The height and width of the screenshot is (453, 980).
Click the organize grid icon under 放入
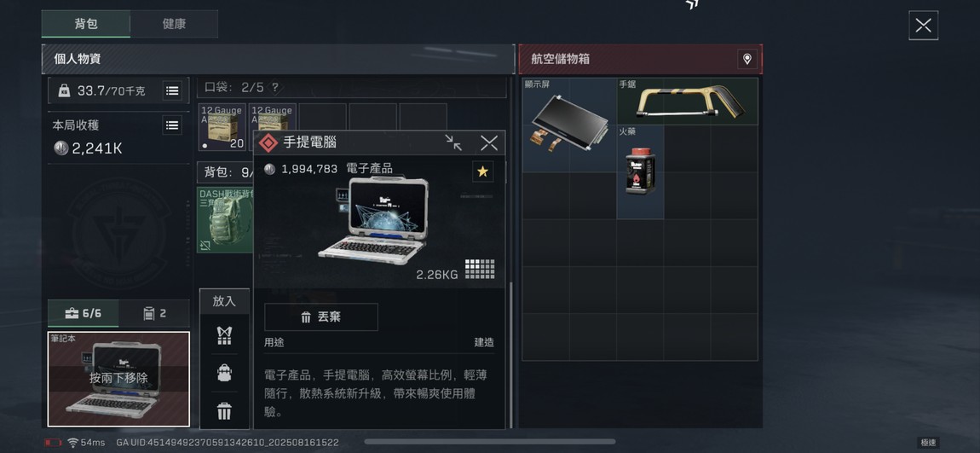click(x=224, y=335)
